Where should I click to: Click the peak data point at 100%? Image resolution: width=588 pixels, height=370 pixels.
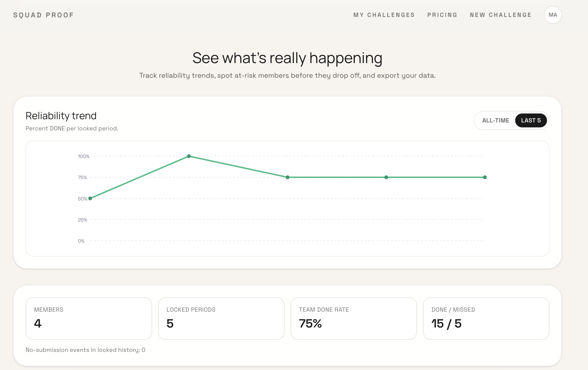click(189, 156)
